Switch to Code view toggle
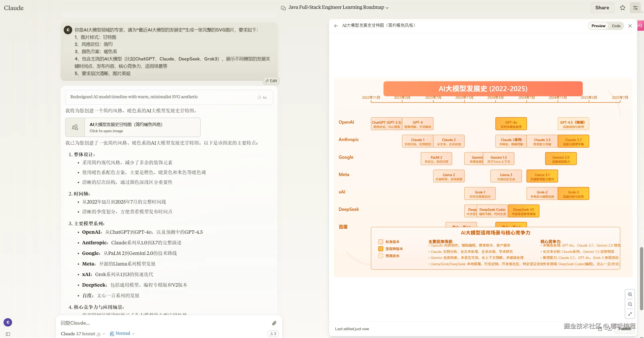The image size is (644, 338). 616,26
